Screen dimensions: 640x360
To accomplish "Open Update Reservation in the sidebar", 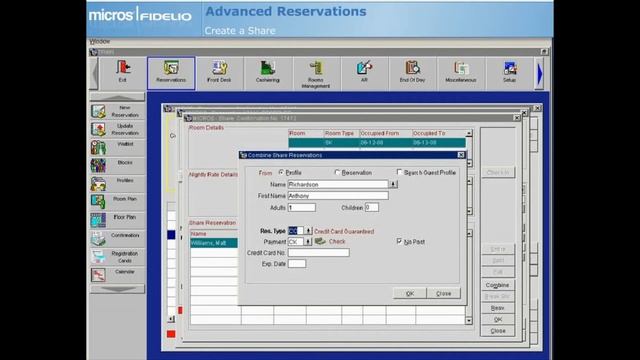I will 117,129.
